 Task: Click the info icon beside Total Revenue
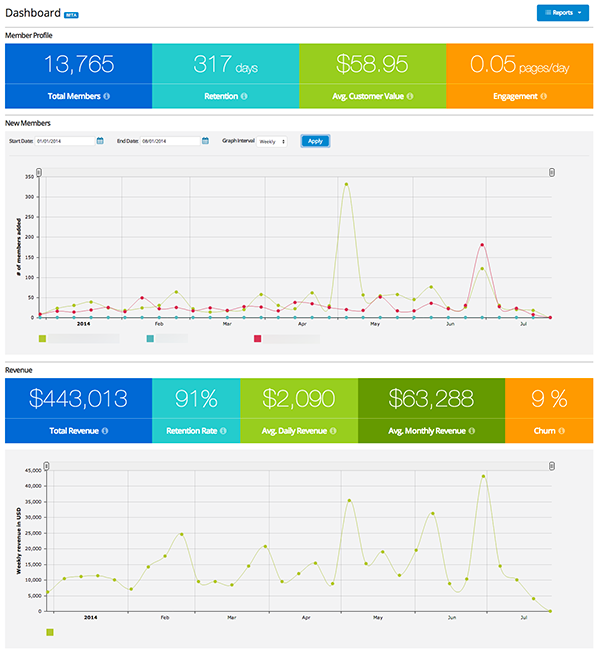point(105,431)
